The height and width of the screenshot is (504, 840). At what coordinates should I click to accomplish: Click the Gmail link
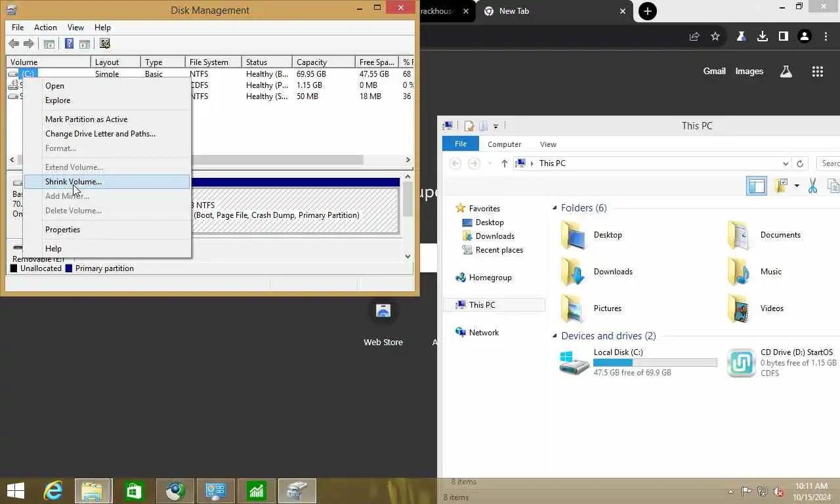[x=715, y=71]
